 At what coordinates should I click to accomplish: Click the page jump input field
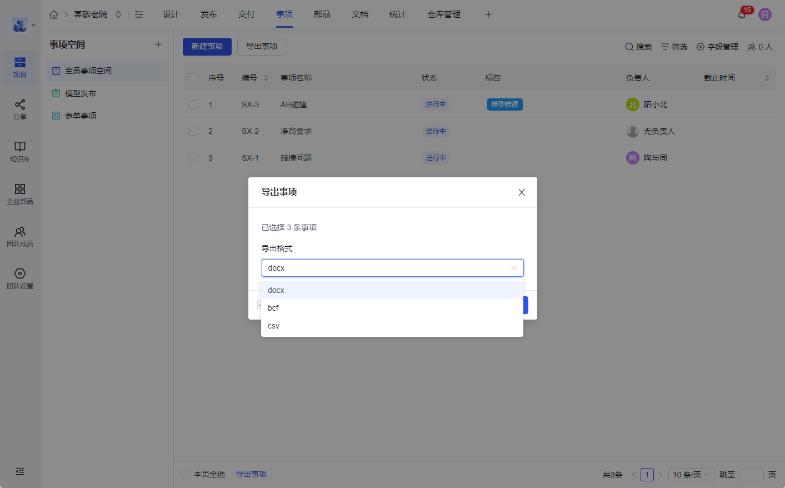click(751, 474)
